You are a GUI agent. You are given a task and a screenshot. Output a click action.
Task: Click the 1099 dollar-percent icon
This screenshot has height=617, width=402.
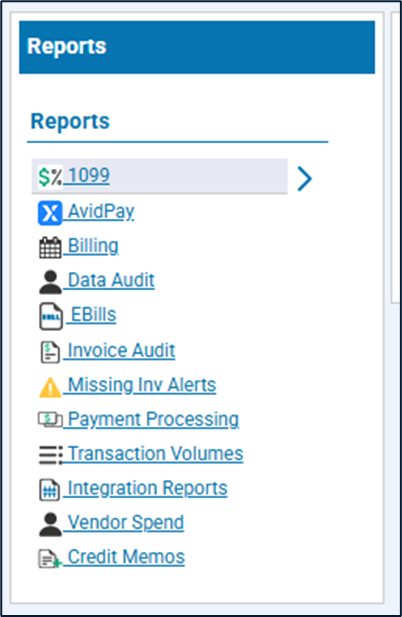[x=50, y=176]
